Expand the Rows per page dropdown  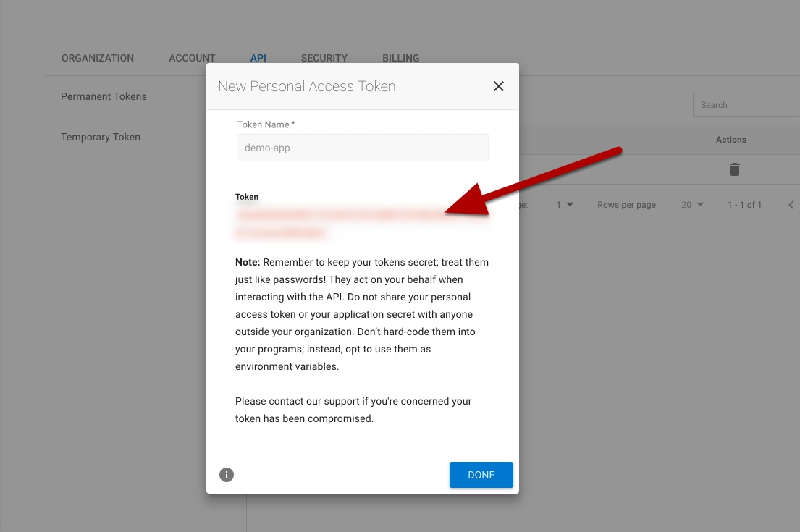(692, 205)
